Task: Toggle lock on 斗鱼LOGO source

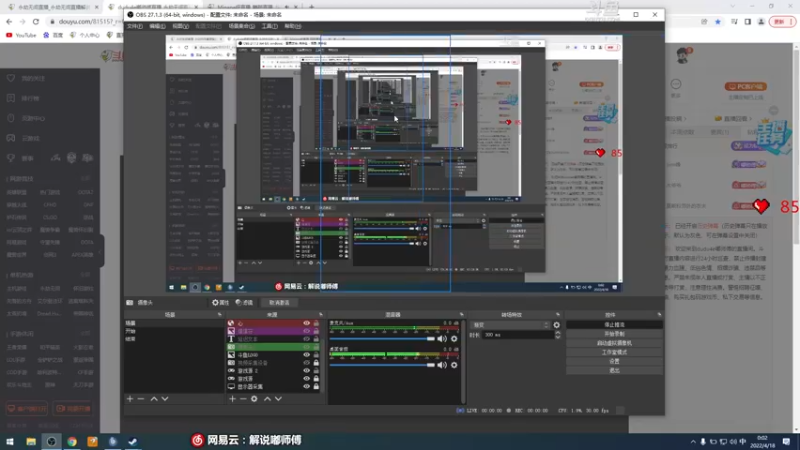Action: click(316, 355)
